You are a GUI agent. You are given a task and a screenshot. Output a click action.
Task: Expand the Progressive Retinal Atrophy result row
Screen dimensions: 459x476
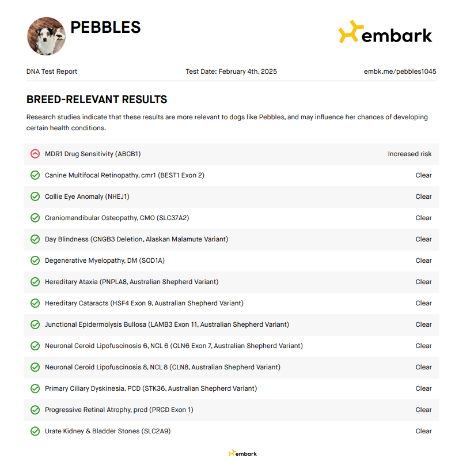click(119, 410)
